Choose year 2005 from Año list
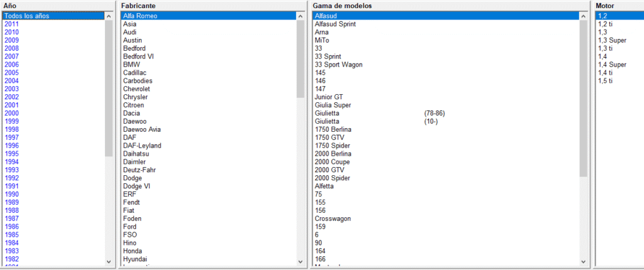644x270 pixels. coord(11,73)
